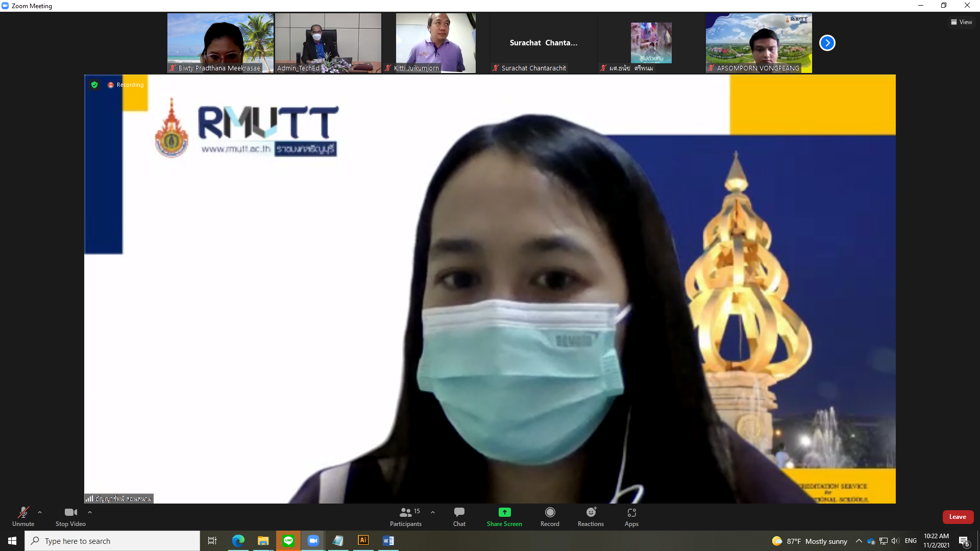Click the meeting security shield icon

coord(94,85)
